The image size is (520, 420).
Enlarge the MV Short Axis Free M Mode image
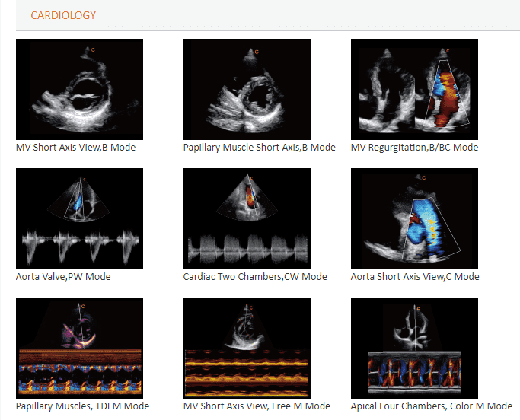pyautogui.click(x=247, y=348)
